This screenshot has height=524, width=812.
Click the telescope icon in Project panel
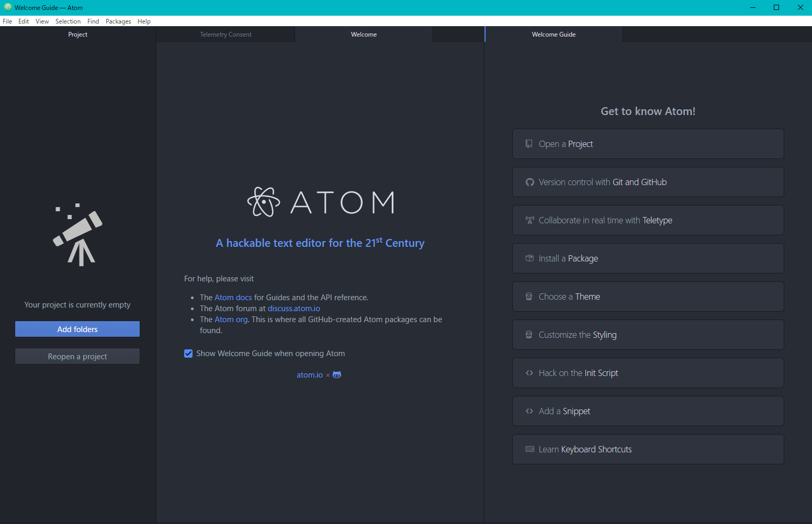(78, 235)
